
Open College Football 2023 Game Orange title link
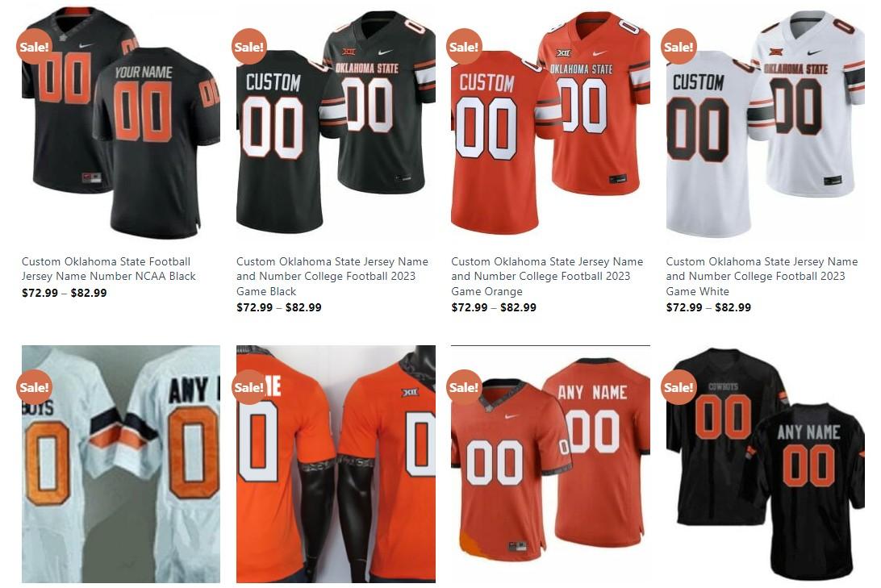pyautogui.click(x=547, y=276)
